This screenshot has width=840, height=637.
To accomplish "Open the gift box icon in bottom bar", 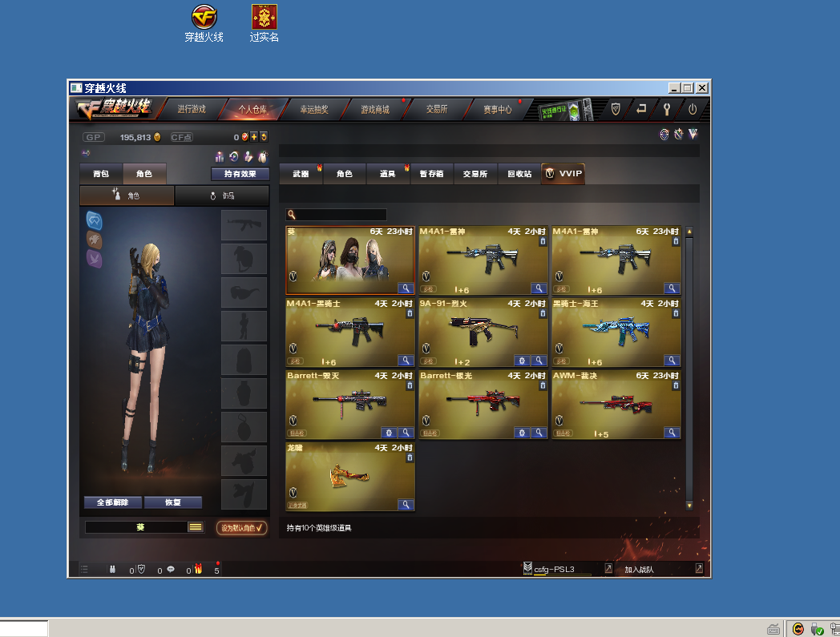I will pyautogui.click(x=198, y=569).
